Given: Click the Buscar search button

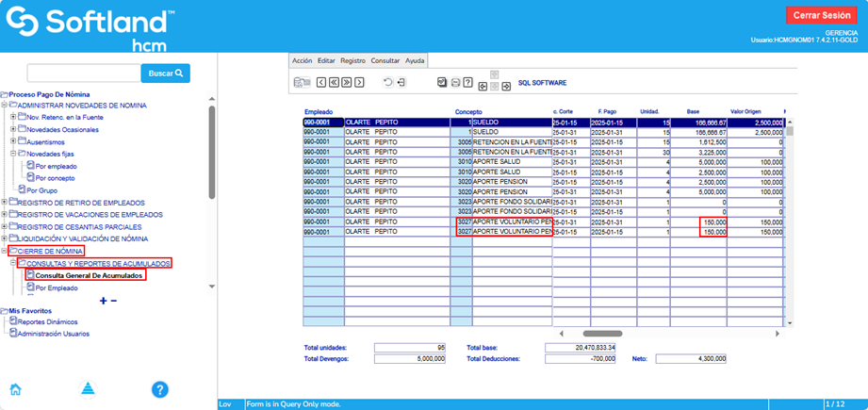Looking at the screenshot, I should (x=166, y=73).
